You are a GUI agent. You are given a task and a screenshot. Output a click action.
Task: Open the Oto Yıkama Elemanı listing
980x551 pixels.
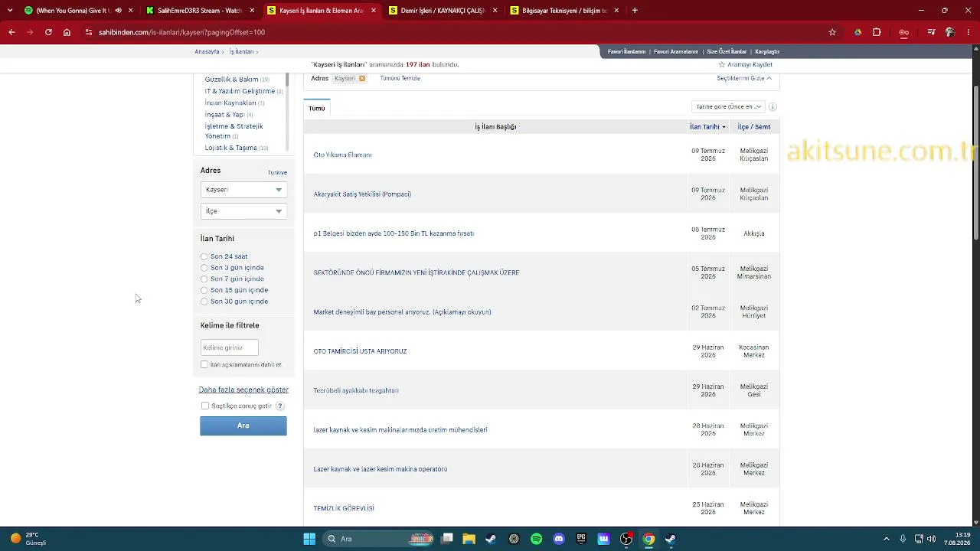coord(342,155)
